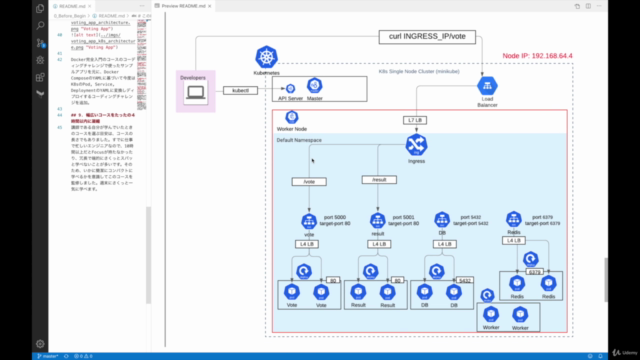This screenshot has height=360, width=640.
Task: Click the Show Source icon in preview toolbar
Action: [x=577, y=6]
